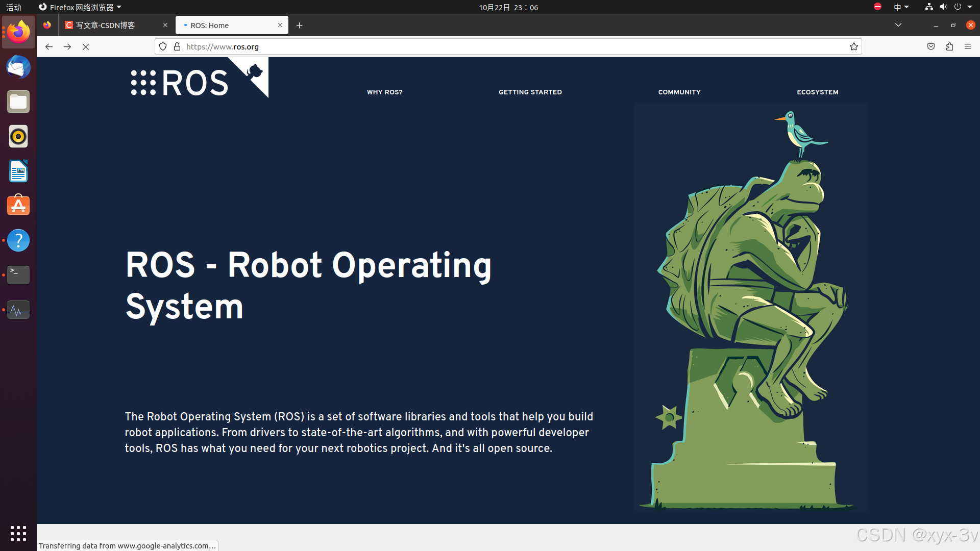The image size is (980, 551).
Task: Launch LibreOffice Writer from the dock
Action: [18, 171]
